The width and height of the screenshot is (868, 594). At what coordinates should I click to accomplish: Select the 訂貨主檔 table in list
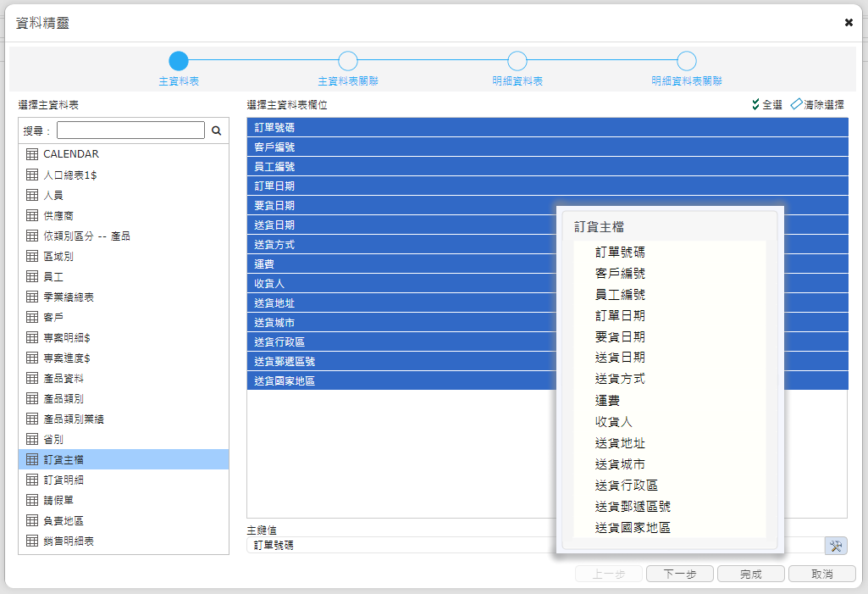click(124, 459)
